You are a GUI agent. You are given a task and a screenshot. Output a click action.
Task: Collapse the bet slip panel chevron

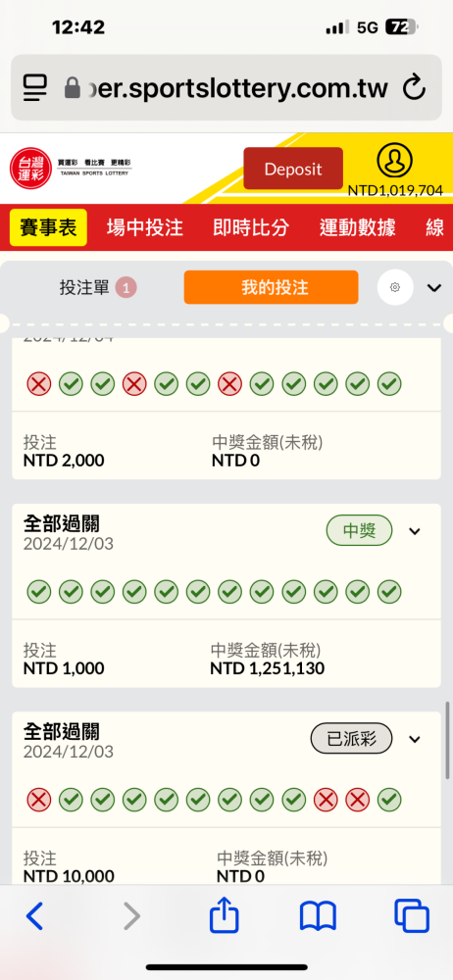tap(434, 287)
